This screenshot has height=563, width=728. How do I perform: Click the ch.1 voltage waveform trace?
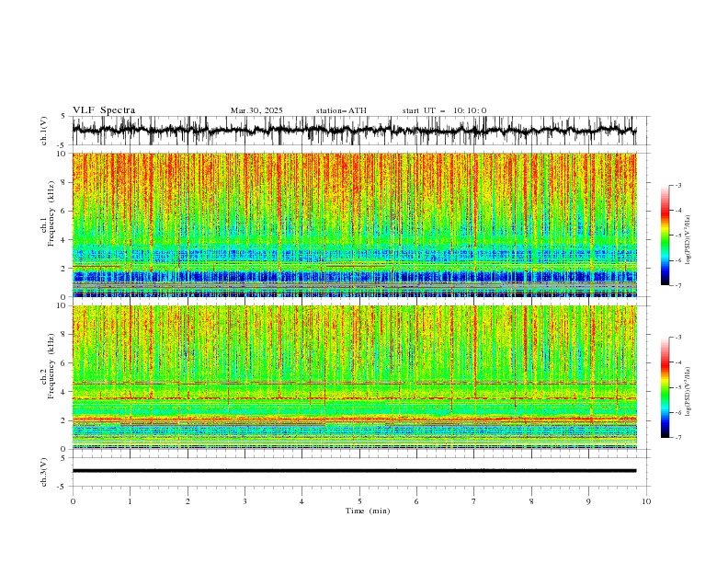pos(354,130)
